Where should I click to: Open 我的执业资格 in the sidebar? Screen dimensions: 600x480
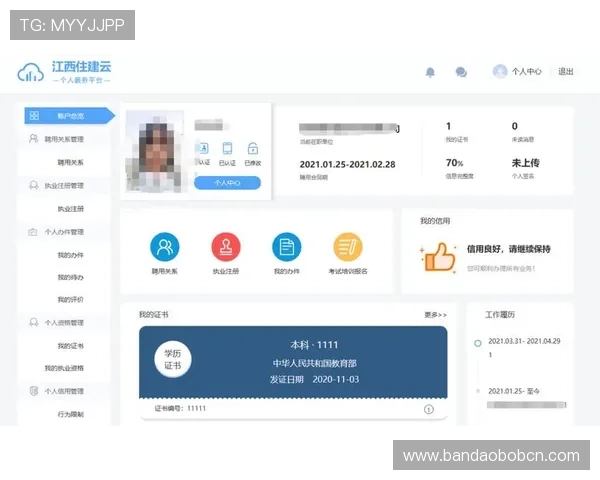(x=64, y=368)
